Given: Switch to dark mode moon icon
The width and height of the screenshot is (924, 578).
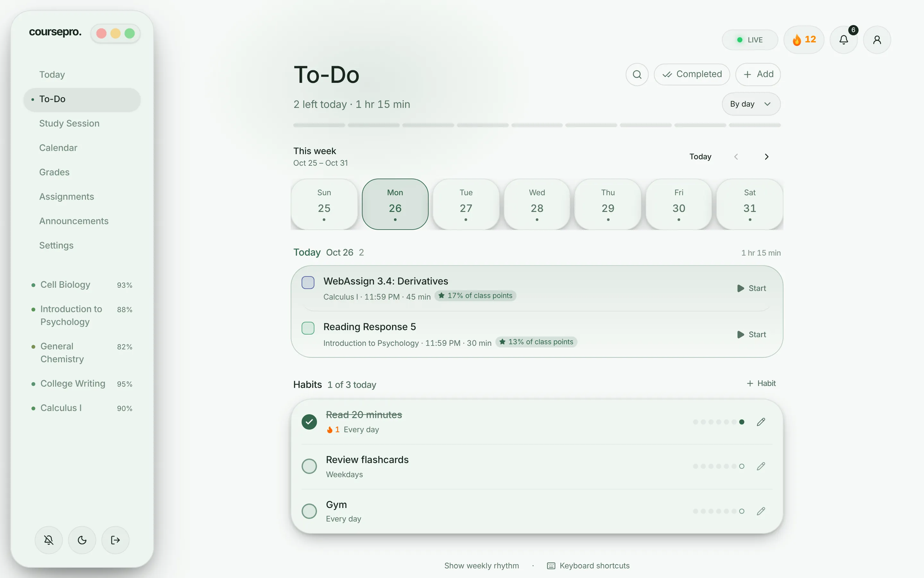Looking at the screenshot, I should [82, 540].
